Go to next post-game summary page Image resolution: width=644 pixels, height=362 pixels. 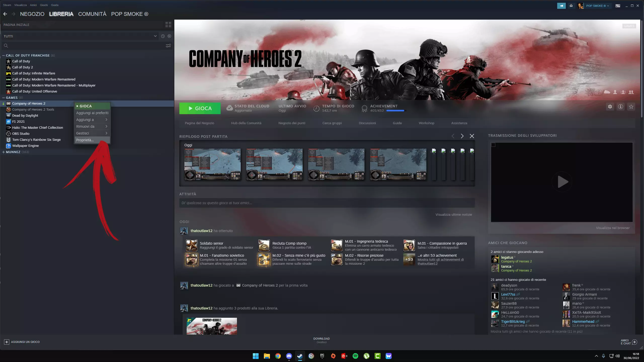pyautogui.click(x=462, y=136)
